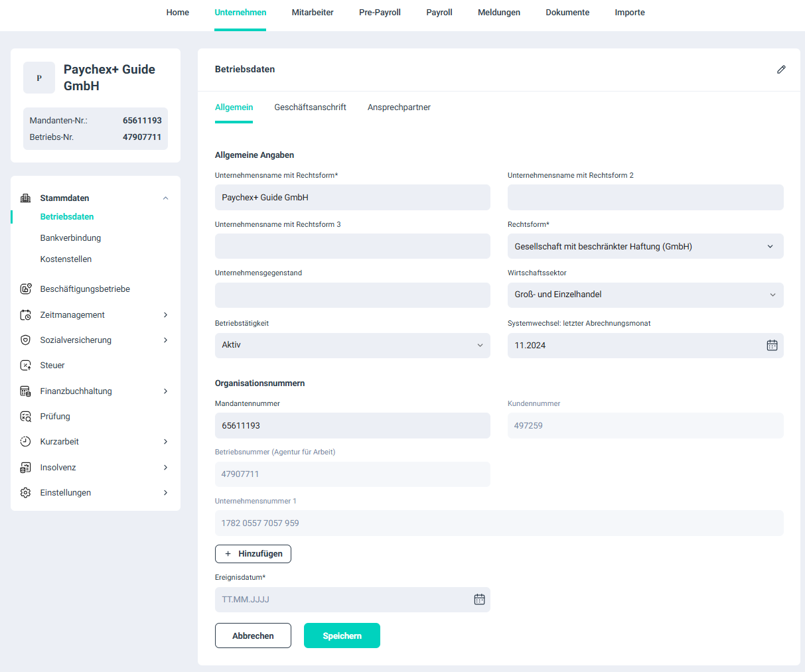Viewport: 805px width, 672px height.
Task: Click the Unternehmensnummer 1 field
Action: click(499, 523)
